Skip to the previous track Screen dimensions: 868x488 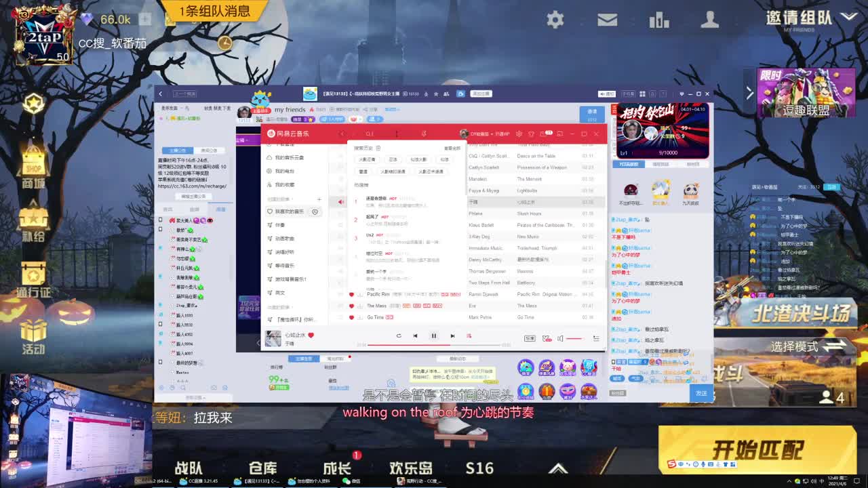pyautogui.click(x=415, y=335)
